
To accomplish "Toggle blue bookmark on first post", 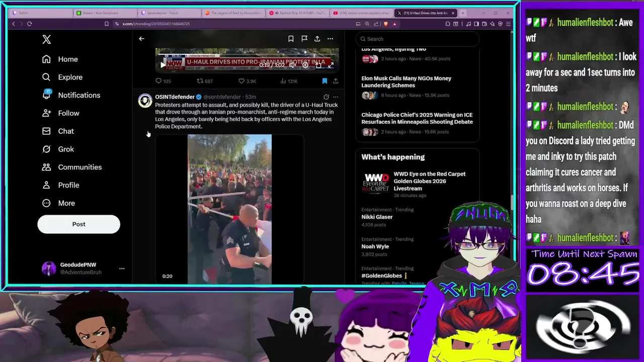I will pyautogui.click(x=325, y=81).
